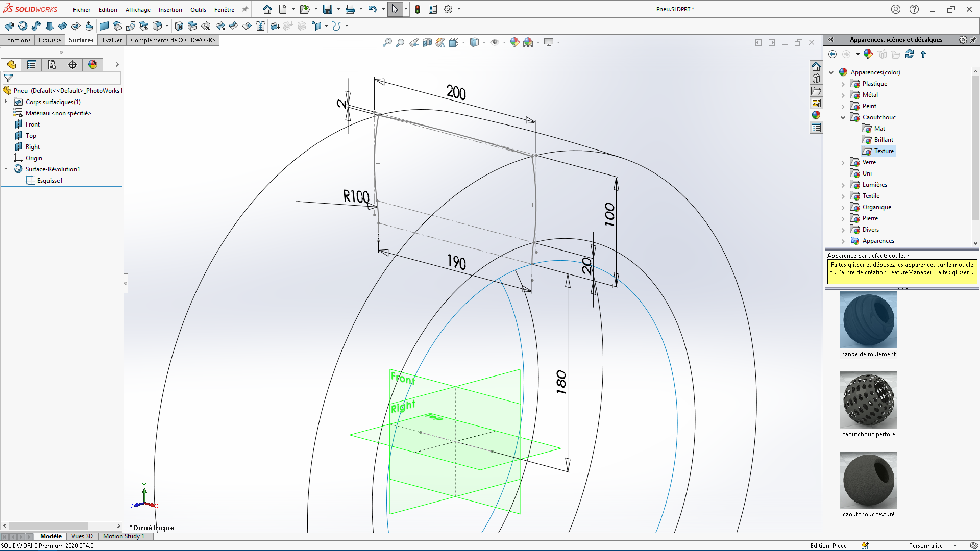Open the Options gear icon

448,9
